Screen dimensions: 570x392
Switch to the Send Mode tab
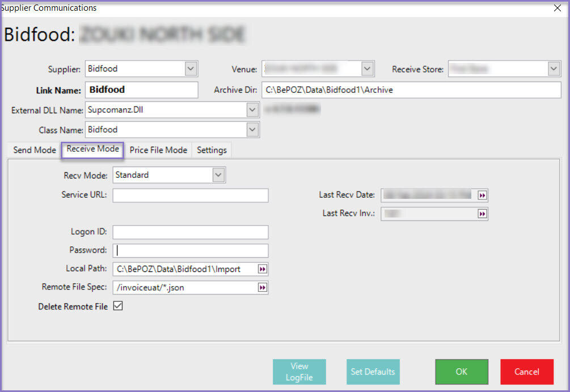(35, 150)
